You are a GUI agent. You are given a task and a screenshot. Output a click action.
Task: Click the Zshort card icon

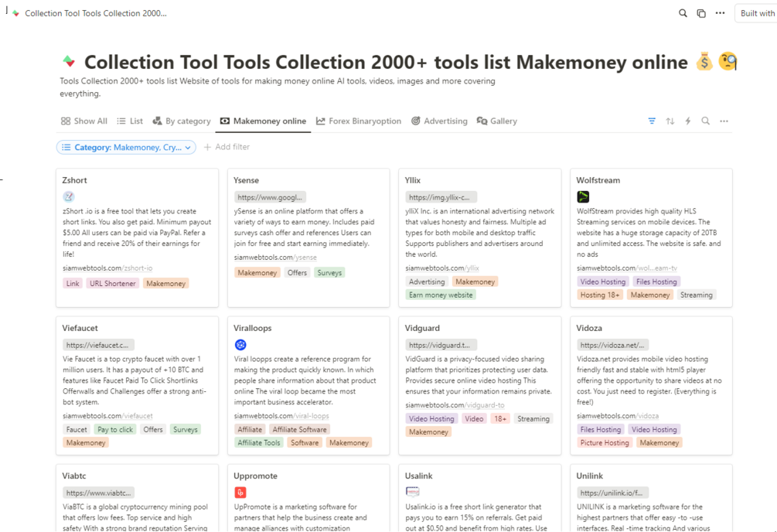[68, 197]
